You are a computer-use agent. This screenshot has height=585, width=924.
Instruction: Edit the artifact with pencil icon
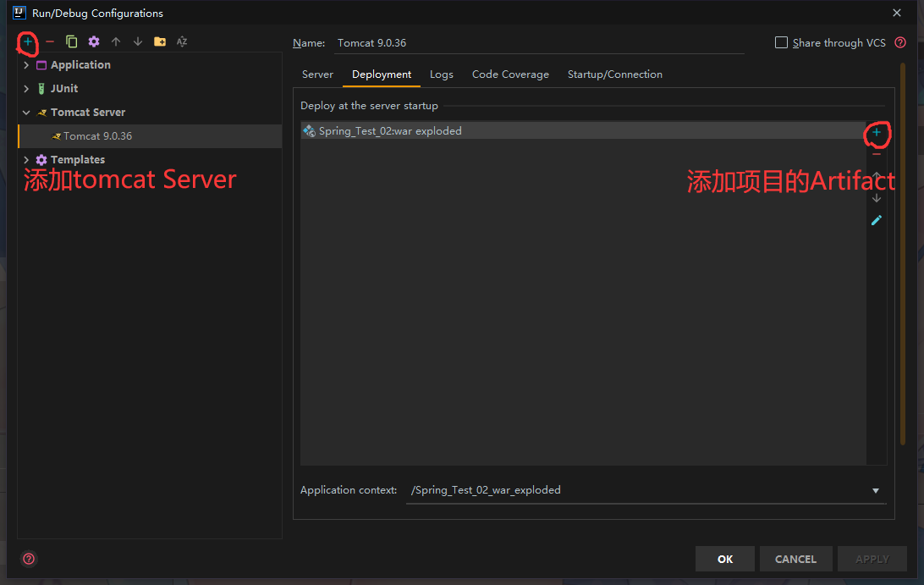877,221
